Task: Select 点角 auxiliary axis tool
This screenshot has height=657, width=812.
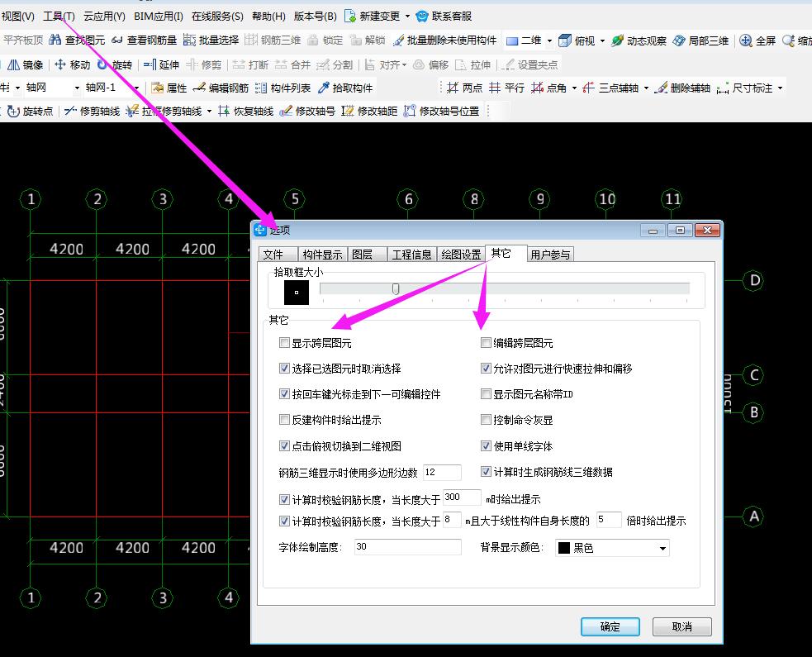Action: click(x=548, y=88)
